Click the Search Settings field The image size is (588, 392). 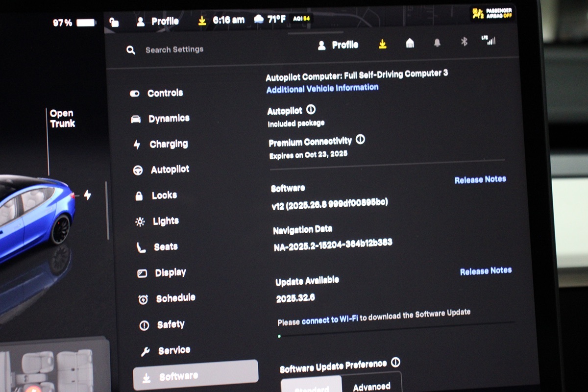click(x=174, y=49)
